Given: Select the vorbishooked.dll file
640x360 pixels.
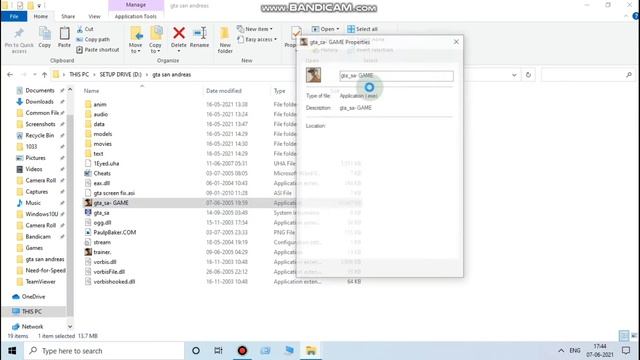Looking at the screenshot, I should pyautogui.click(x=114, y=282).
